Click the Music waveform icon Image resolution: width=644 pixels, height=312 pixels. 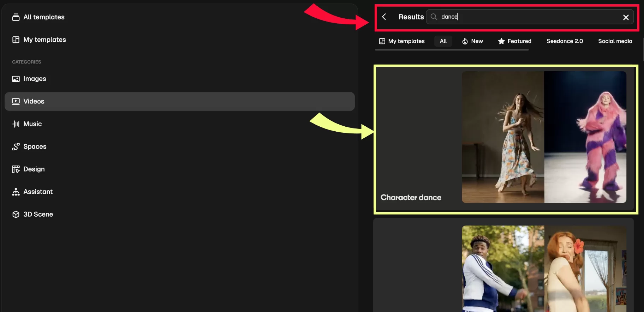(x=16, y=124)
